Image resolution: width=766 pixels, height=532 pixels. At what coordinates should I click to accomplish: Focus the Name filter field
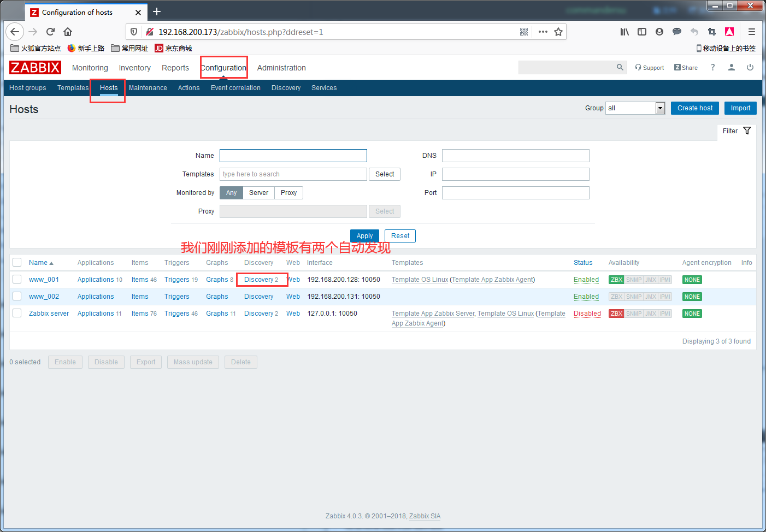click(293, 156)
